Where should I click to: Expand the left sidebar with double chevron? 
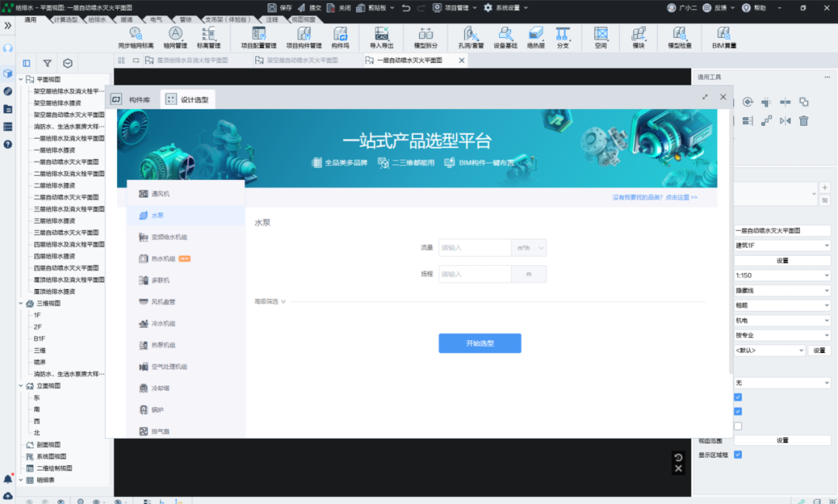8,25
